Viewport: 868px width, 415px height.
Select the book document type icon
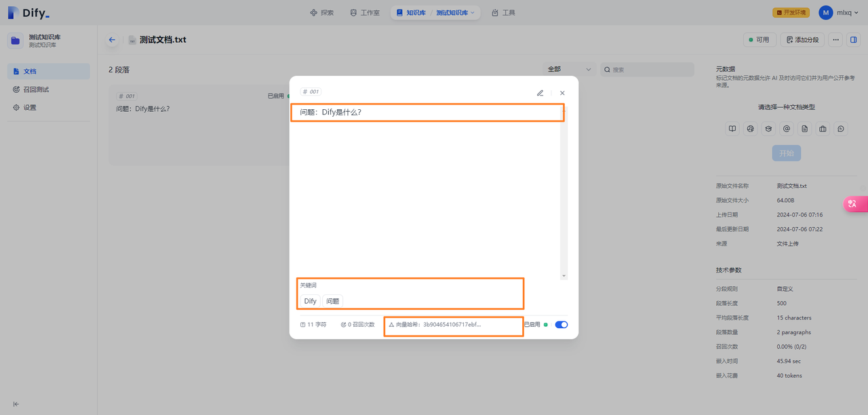(x=732, y=129)
